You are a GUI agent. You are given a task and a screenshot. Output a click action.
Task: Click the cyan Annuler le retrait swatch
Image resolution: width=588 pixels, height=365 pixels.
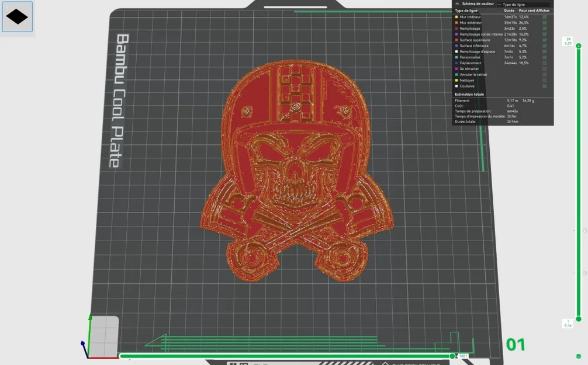coord(456,75)
